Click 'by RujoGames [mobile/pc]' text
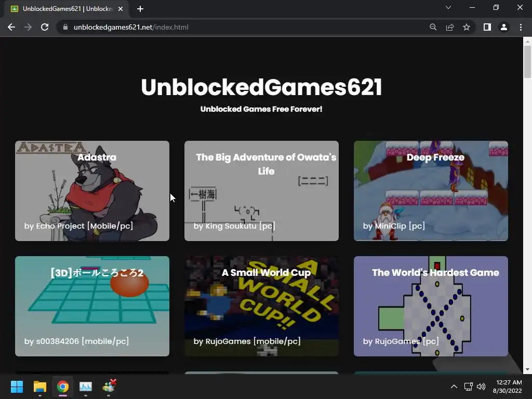Viewport: 532px width, 399px height. click(247, 341)
